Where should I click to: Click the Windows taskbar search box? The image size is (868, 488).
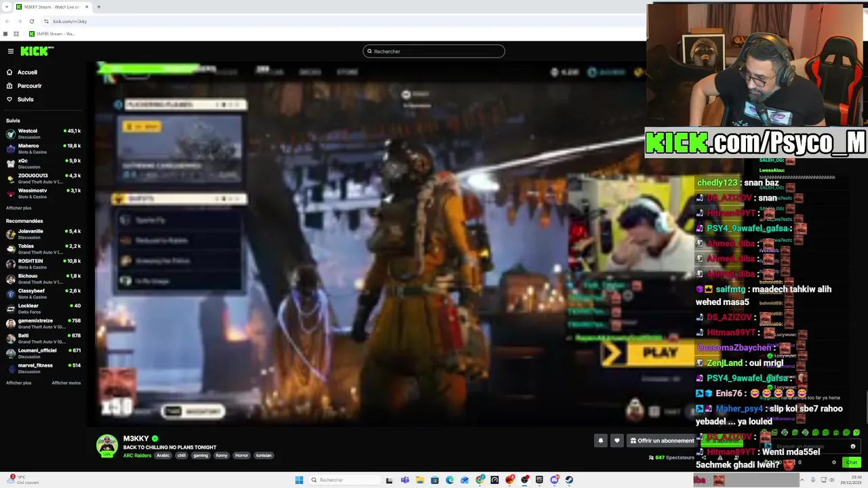pyautogui.click(x=345, y=480)
